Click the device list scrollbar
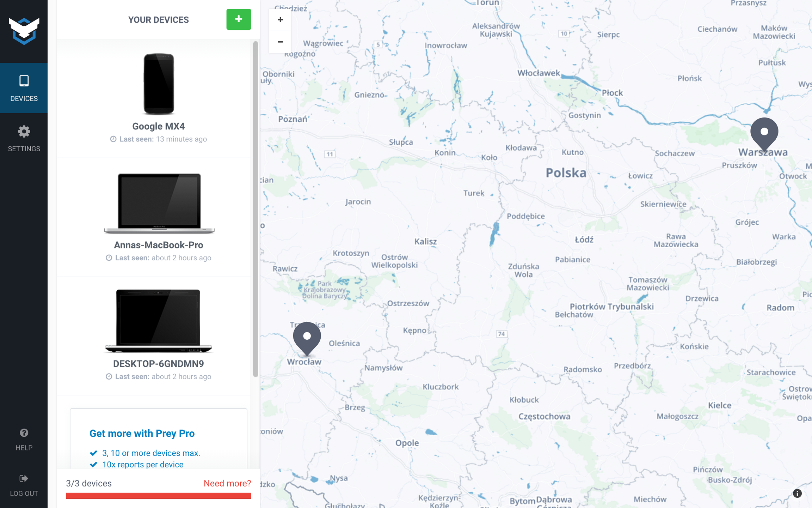 pos(256,209)
